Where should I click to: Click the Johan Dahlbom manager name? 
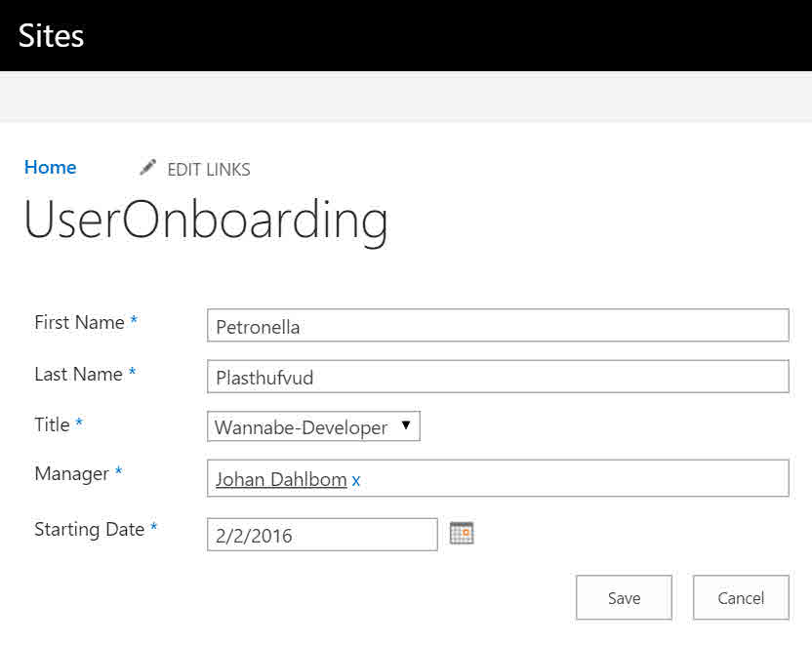(x=281, y=479)
